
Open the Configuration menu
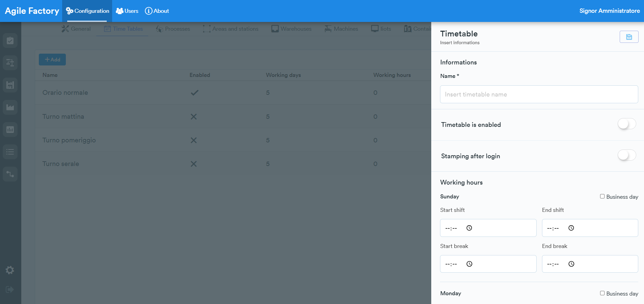(x=87, y=11)
